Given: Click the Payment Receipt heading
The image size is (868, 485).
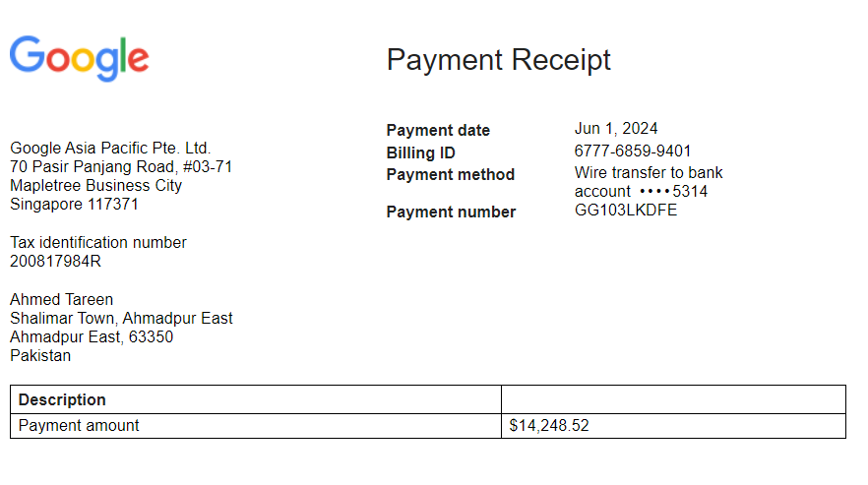Looking at the screenshot, I should tap(498, 60).
